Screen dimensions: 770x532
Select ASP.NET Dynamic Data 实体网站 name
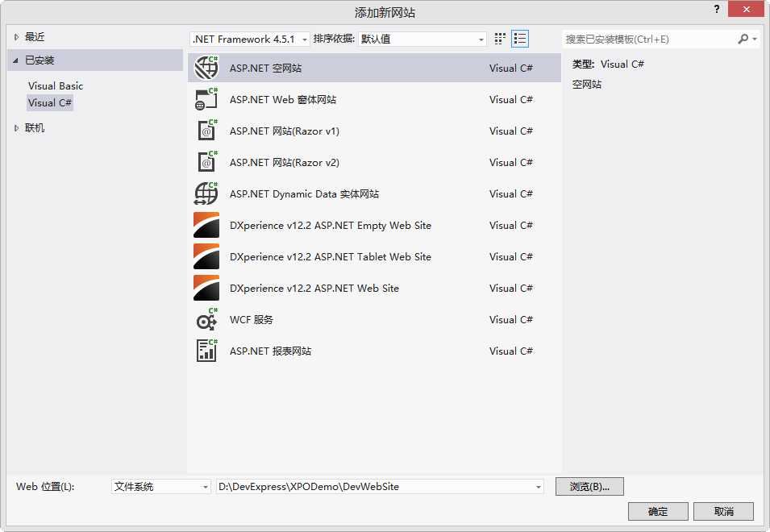[x=304, y=193]
